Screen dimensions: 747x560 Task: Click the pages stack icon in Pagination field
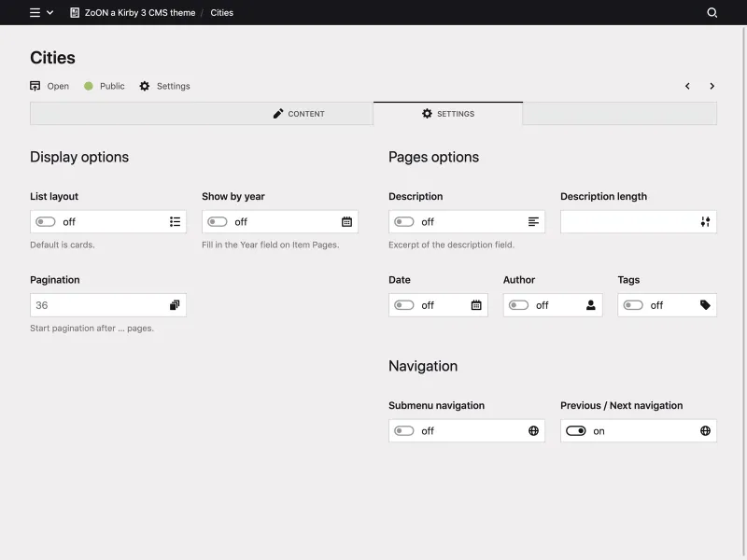click(x=174, y=304)
